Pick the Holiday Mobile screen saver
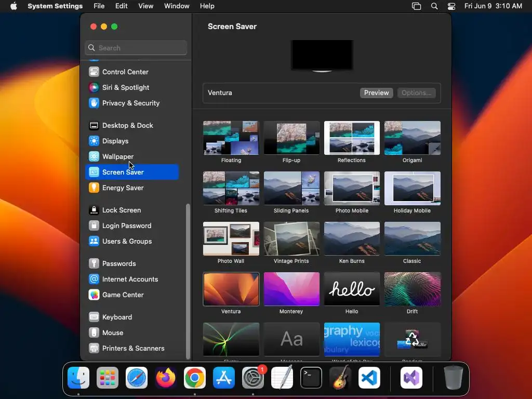The height and width of the screenshot is (399, 532). coord(412,188)
